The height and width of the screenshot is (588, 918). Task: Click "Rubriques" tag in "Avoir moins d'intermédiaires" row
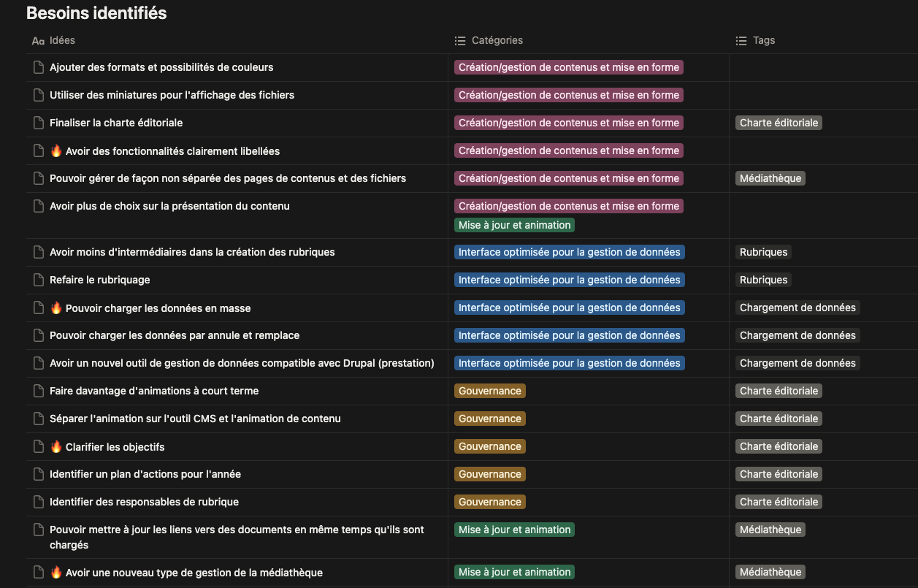(764, 252)
